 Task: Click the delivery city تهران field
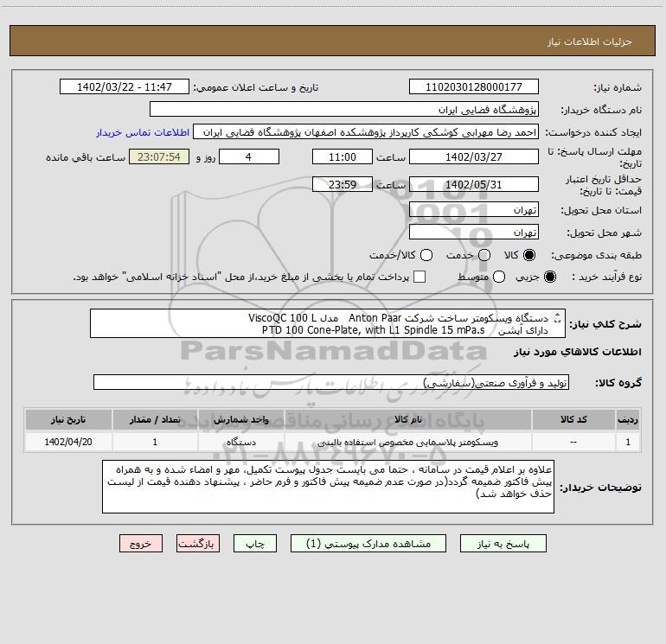(x=474, y=232)
